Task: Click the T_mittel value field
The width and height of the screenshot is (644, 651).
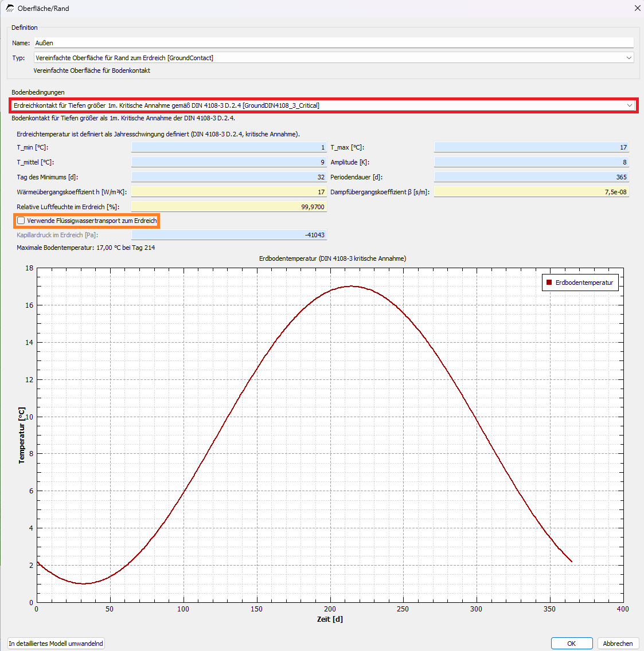Action: click(x=229, y=162)
